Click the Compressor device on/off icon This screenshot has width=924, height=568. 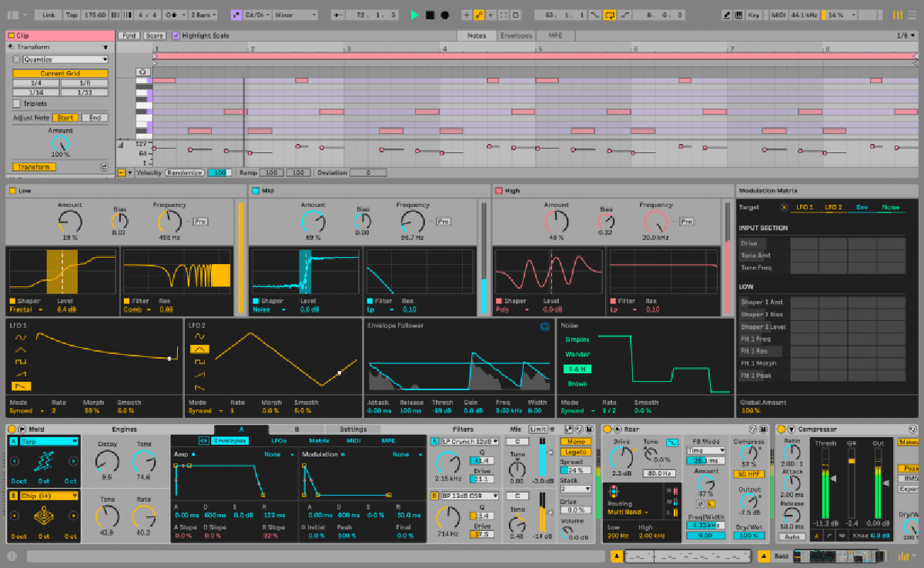[x=782, y=429]
